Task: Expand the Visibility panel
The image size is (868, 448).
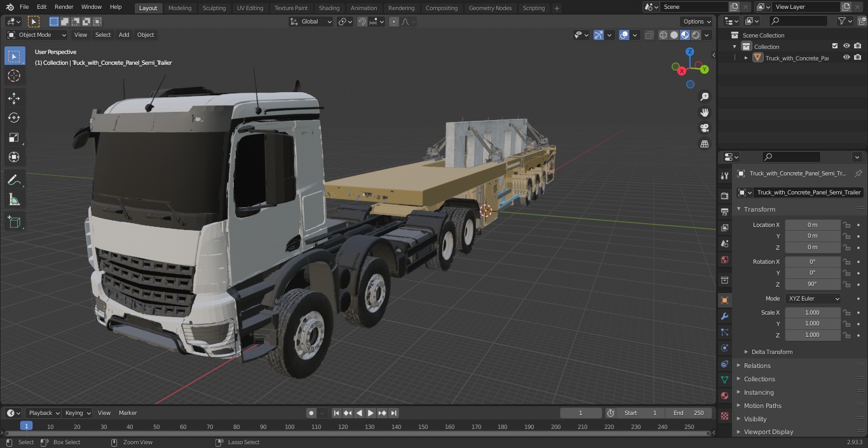Action: [x=755, y=419]
